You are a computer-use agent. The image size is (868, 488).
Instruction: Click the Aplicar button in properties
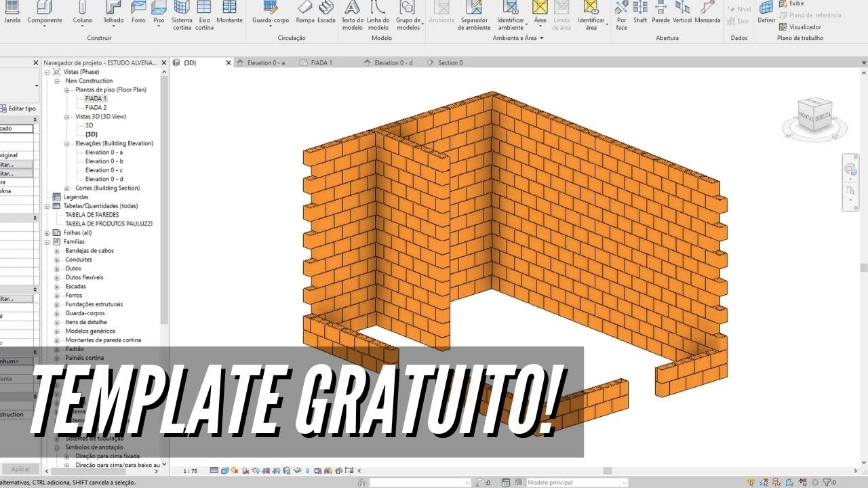point(20,469)
